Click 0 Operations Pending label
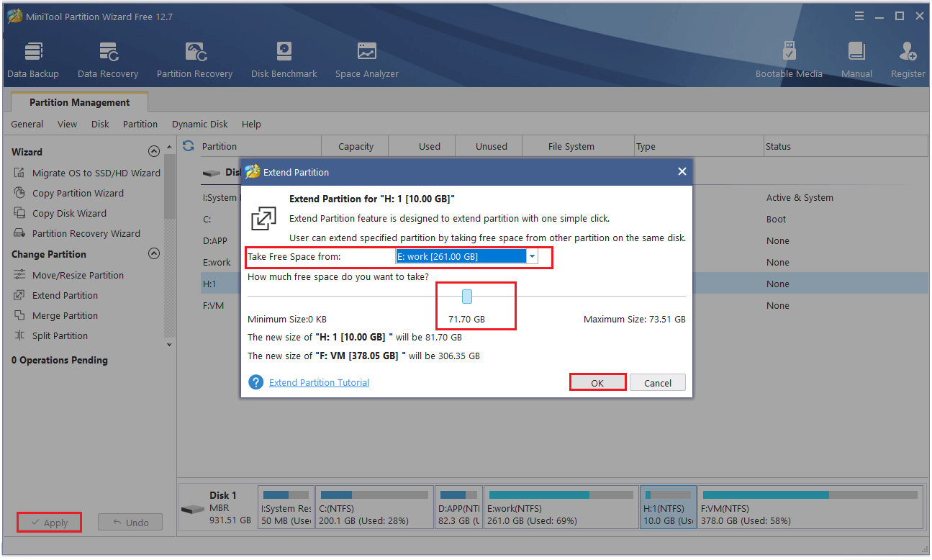The image size is (932, 560). coord(60,360)
